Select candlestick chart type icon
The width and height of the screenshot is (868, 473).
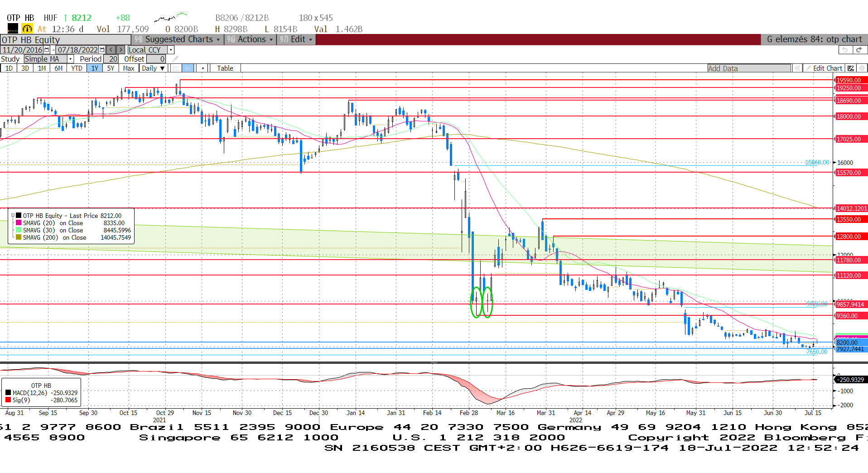(188, 68)
